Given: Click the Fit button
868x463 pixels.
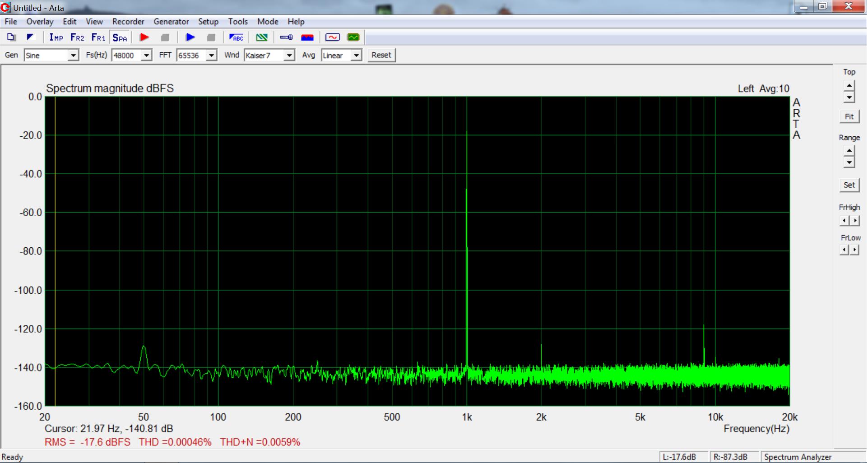Looking at the screenshot, I should coord(849,116).
